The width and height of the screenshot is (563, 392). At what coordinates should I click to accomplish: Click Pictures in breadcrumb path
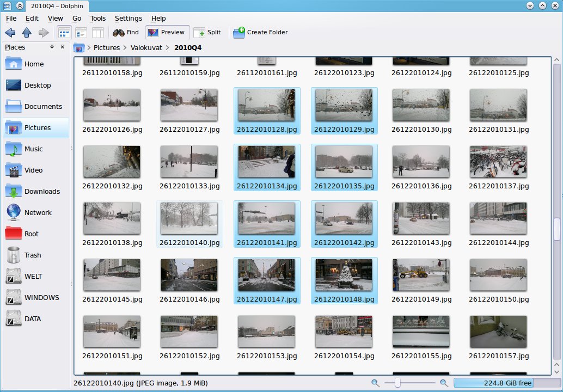pyautogui.click(x=107, y=48)
